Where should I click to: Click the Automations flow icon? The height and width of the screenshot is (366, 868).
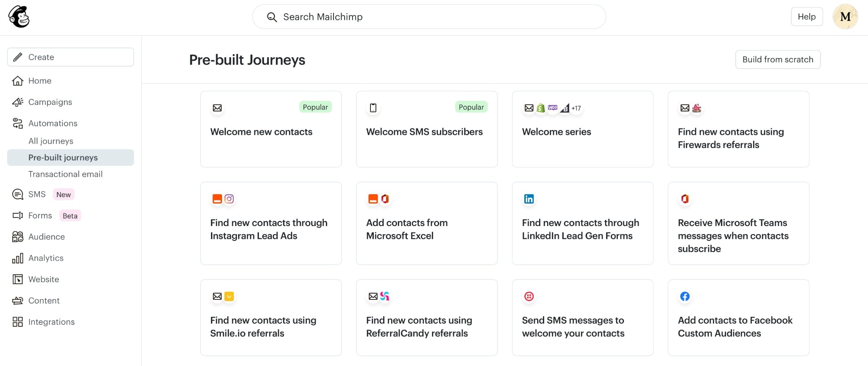pyautogui.click(x=18, y=123)
